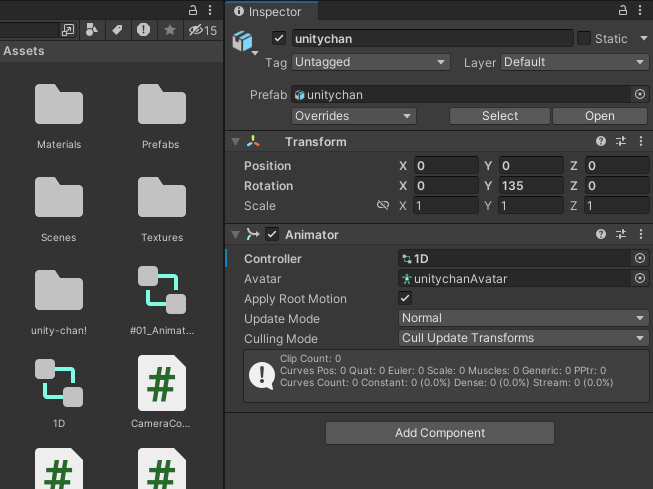The image size is (653, 489).
Task: Select the Materials folder
Action: coord(59,117)
